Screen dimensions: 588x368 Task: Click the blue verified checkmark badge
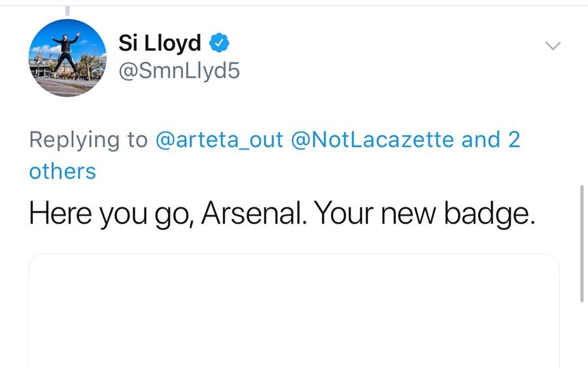pyautogui.click(x=219, y=43)
